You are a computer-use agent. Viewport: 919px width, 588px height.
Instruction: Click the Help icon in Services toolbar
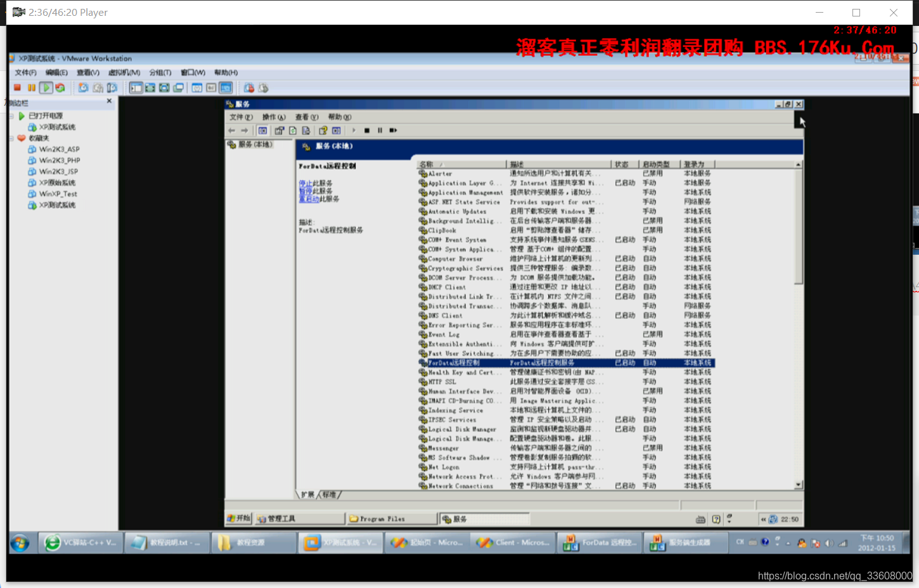click(x=323, y=131)
